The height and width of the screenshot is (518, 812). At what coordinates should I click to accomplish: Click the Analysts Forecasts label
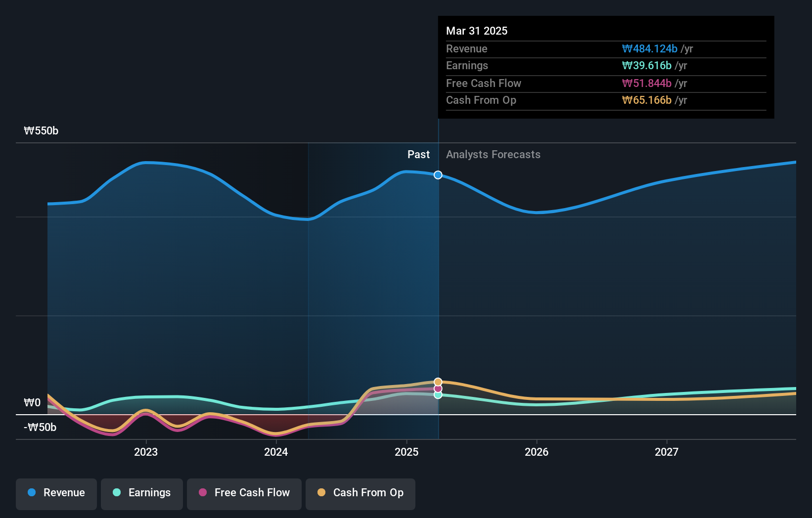click(493, 154)
